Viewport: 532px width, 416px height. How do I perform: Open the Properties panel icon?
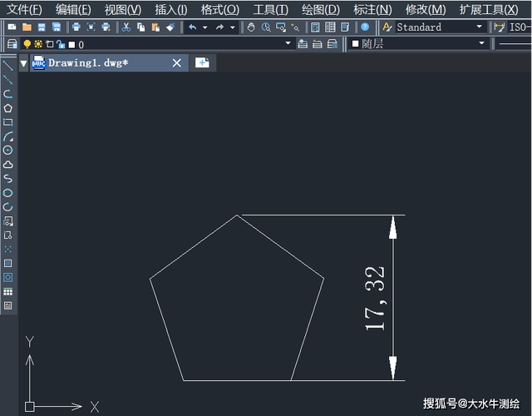pos(315,27)
